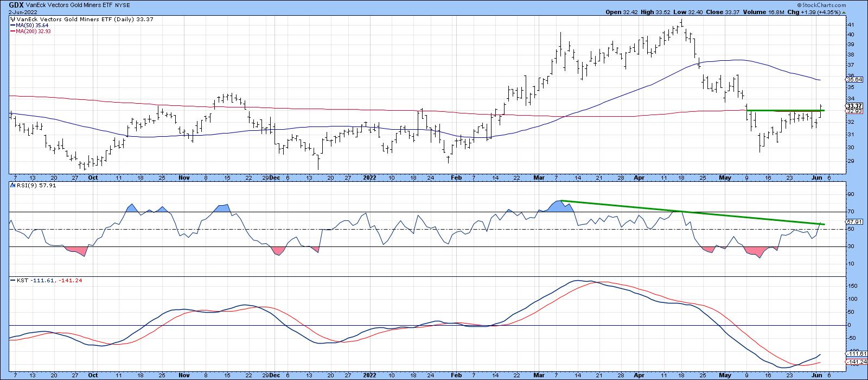
Task: Click the blue MA(50) legend line marker
Action: click(12, 26)
